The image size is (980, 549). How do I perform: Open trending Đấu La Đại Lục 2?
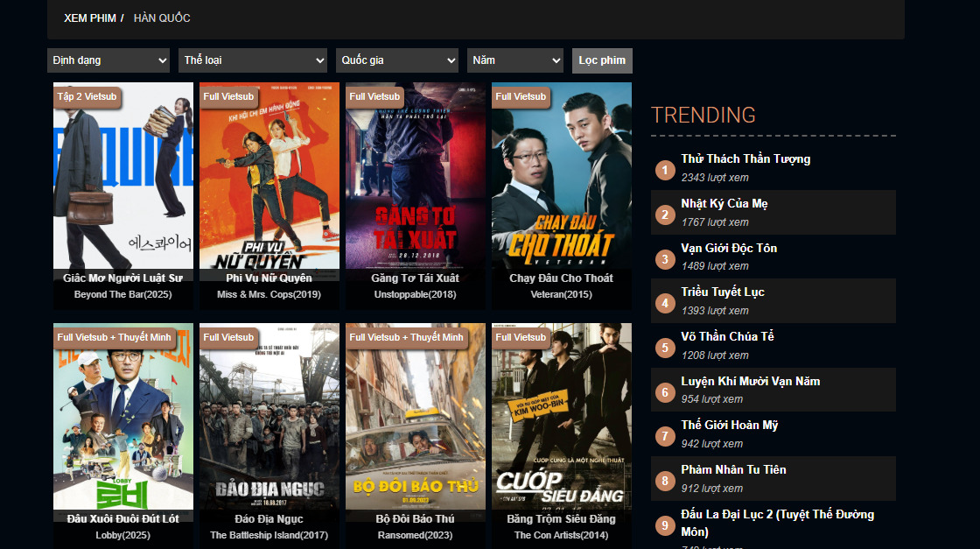click(x=778, y=523)
